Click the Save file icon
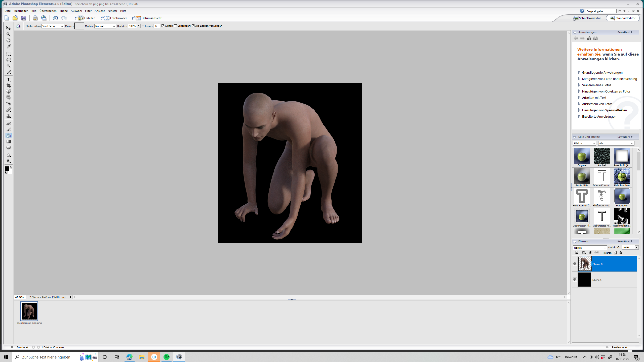This screenshot has width=644, height=362. pos(24,18)
